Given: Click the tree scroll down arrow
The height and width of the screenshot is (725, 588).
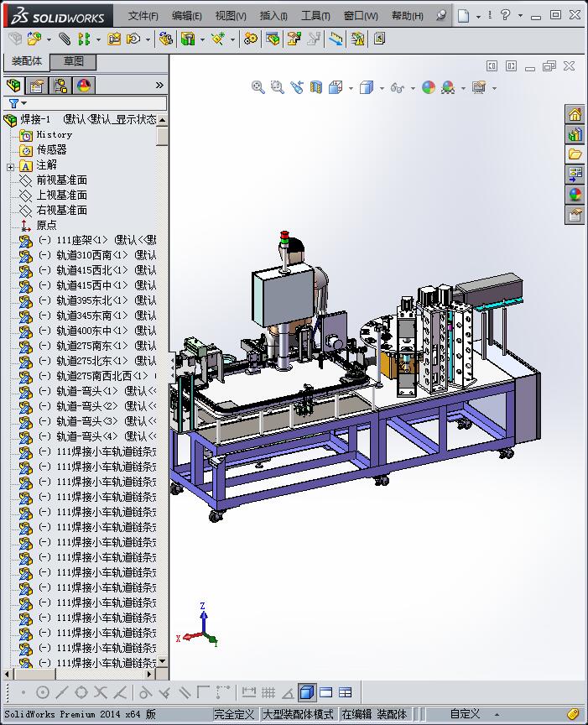Looking at the screenshot, I should click(x=162, y=661).
